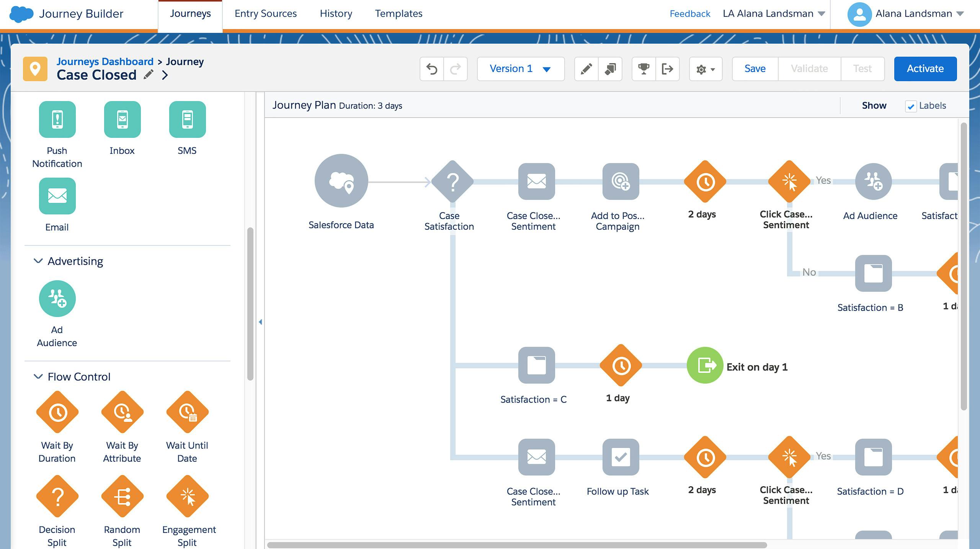
Task: Select the Push Notification activity icon
Action: (x=57, y=119)
